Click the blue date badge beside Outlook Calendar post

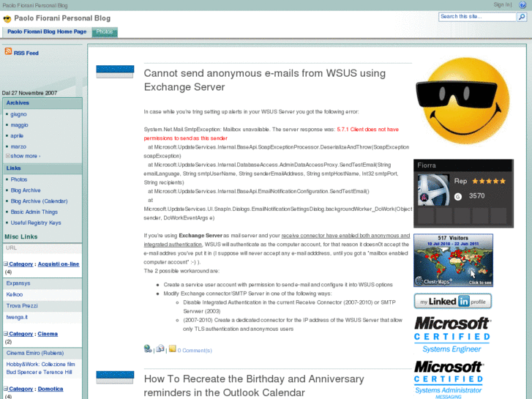pyautogui.click(x=115, y=377)
